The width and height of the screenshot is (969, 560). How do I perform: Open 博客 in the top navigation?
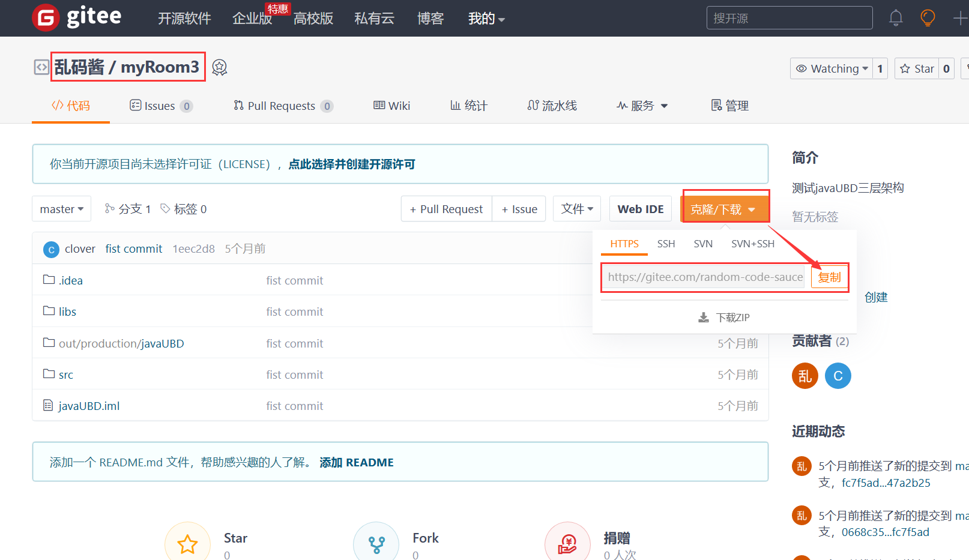430,19
